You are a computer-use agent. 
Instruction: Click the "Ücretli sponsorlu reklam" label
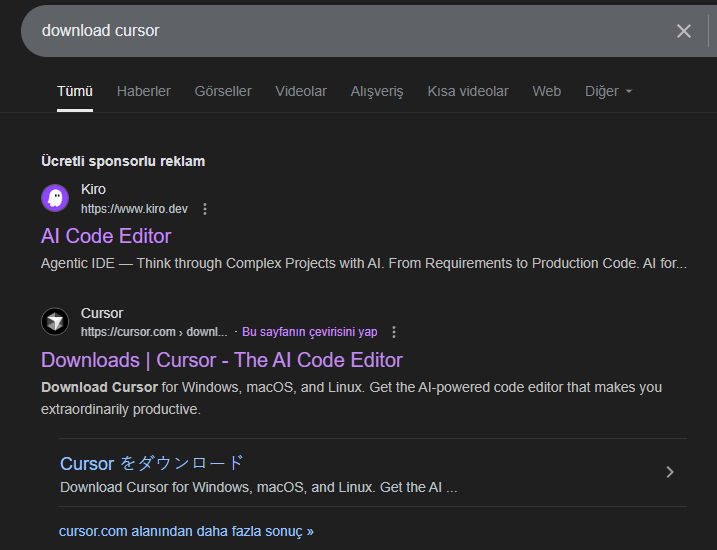(x=123, y=161)
